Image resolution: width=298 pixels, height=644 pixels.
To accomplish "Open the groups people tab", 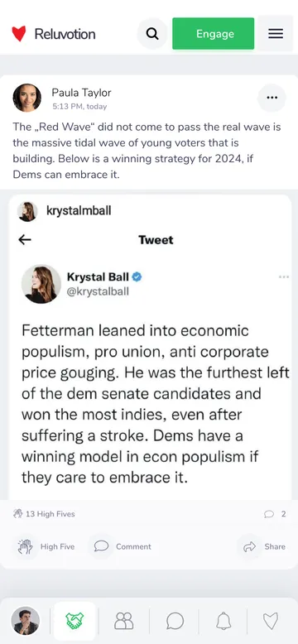I will [x=124, y=621].
